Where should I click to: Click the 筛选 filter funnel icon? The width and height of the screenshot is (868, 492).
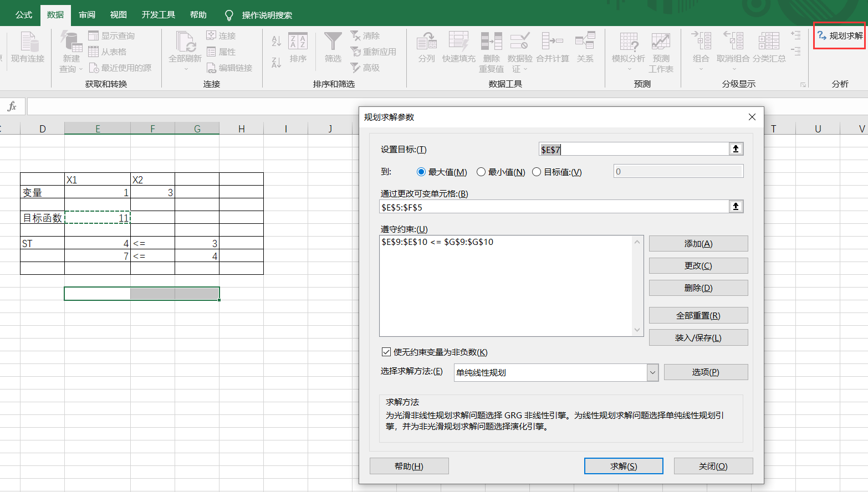click(x=333, y=42)
